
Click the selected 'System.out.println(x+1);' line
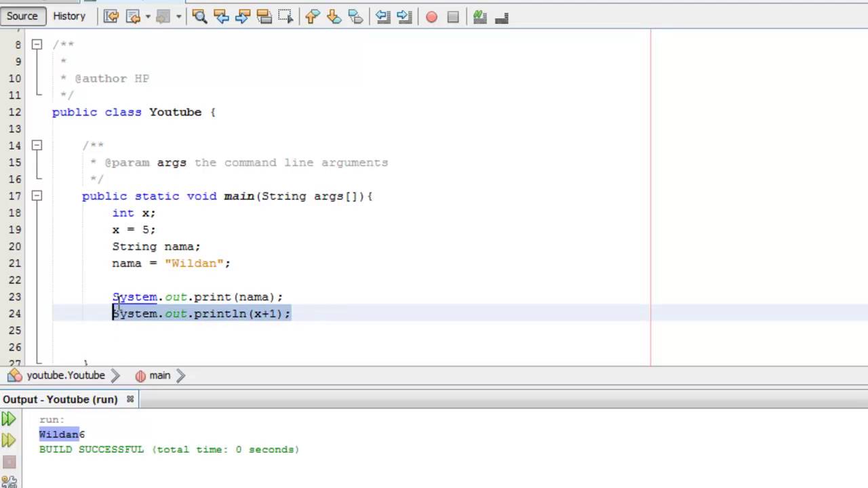(201, 314)
